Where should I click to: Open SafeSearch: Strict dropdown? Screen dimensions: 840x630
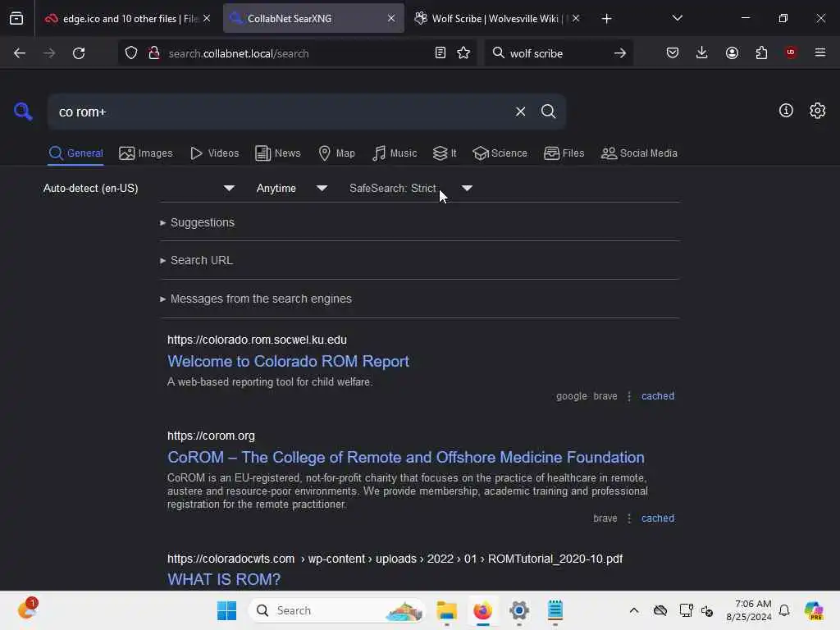pyautogui.click(x=410, y=188)
